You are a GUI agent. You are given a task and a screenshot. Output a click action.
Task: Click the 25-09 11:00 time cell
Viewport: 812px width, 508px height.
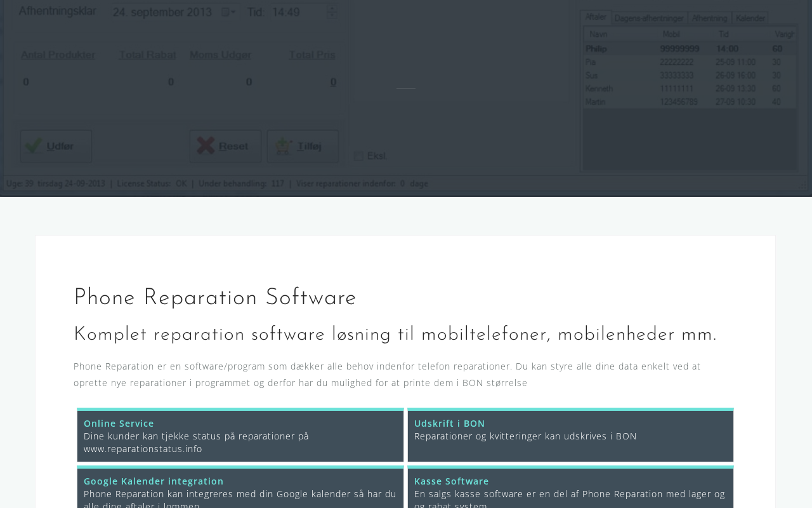735,62
